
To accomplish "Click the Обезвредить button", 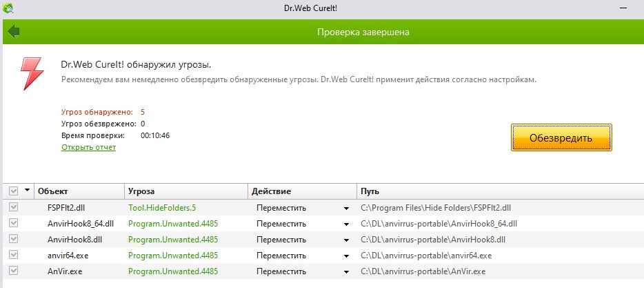I will click(561, 137).
